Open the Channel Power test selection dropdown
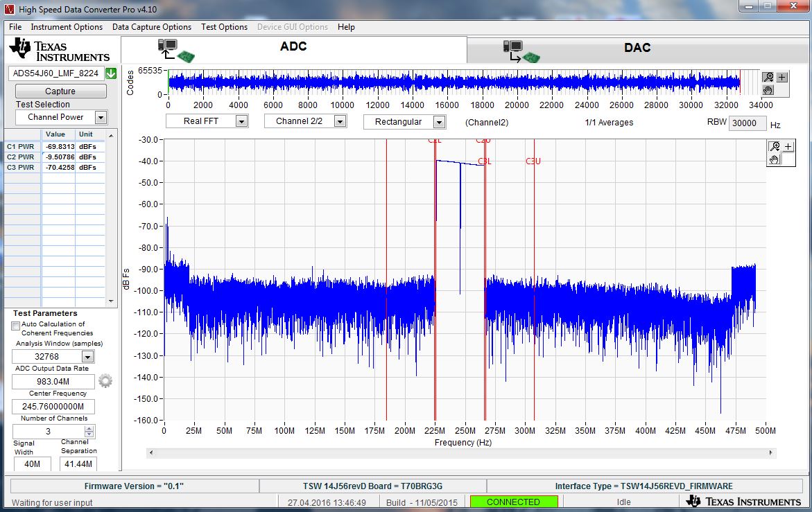812x512 pixels. coord(101,117)
